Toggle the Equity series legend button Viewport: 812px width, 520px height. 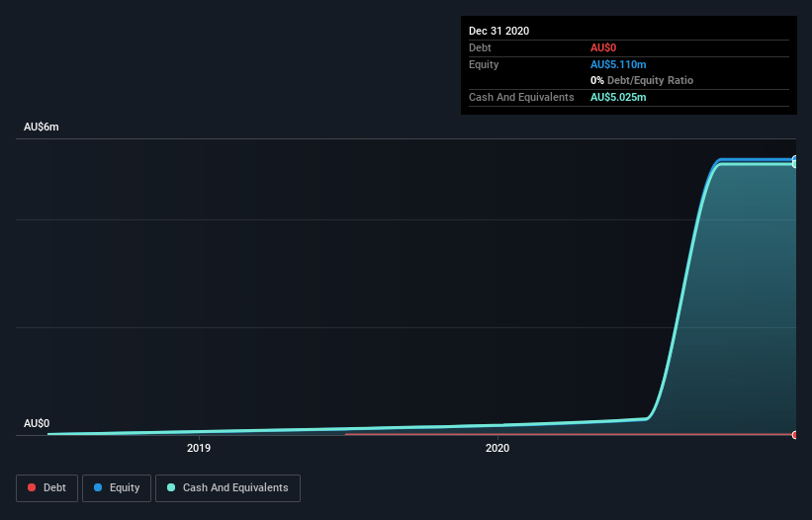117,488
